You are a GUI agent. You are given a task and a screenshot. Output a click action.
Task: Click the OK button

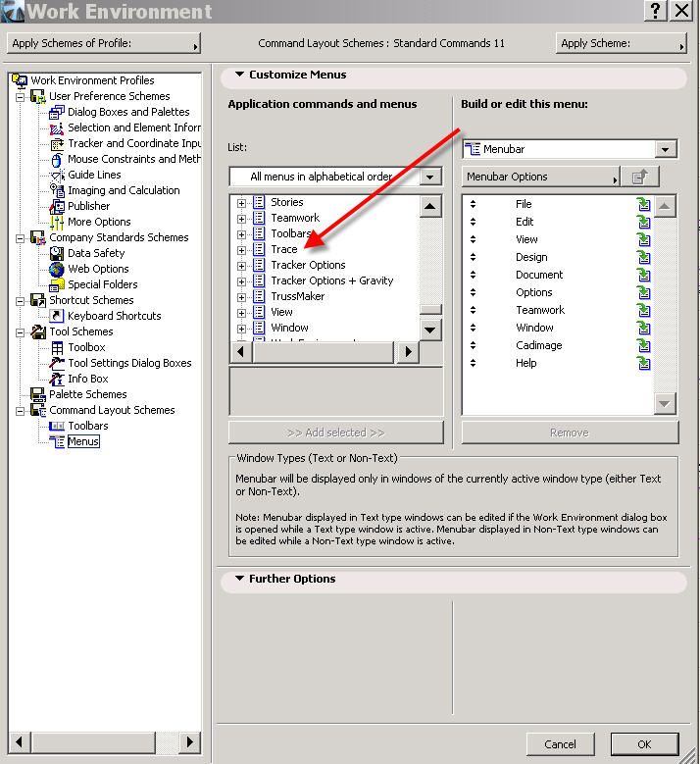(644, 744)
